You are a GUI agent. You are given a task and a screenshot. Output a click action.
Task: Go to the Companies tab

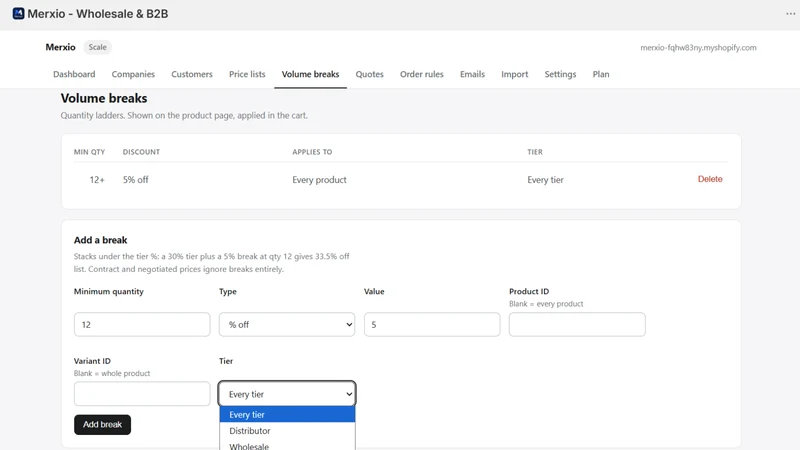133,74
